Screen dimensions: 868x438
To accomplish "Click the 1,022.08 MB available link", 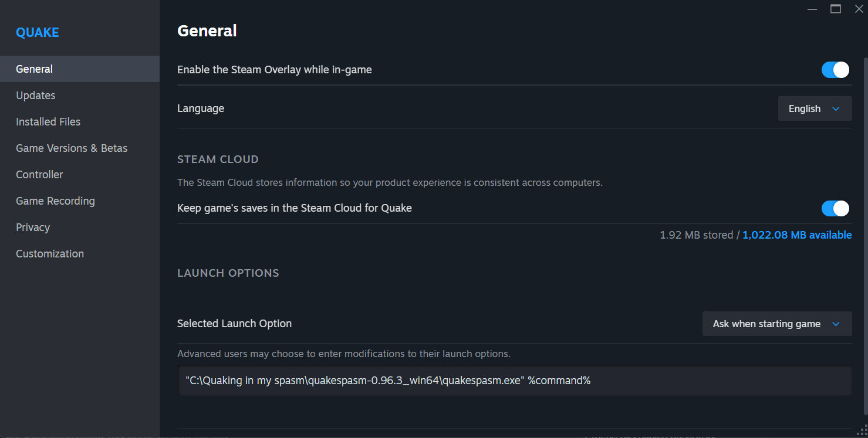I will point(797,235).
